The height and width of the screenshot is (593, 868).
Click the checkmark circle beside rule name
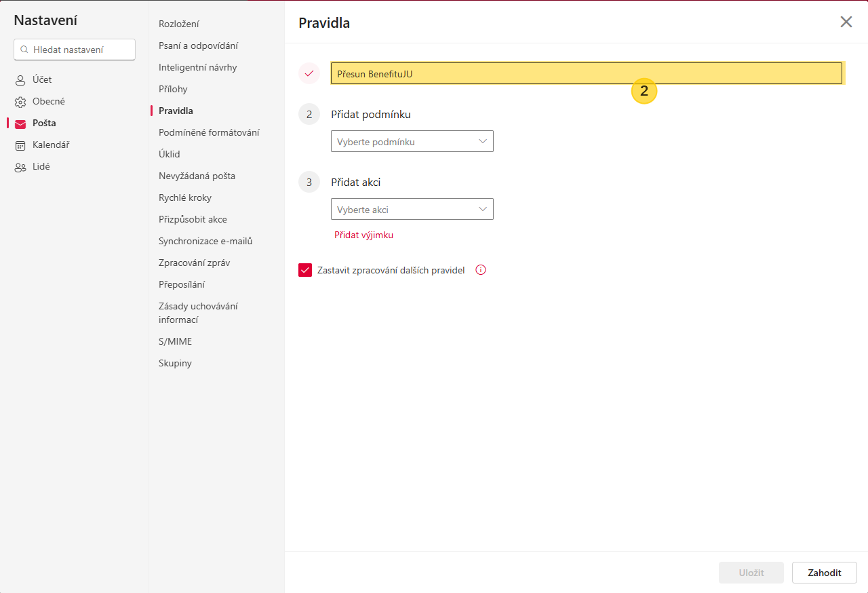click(309, 73)
